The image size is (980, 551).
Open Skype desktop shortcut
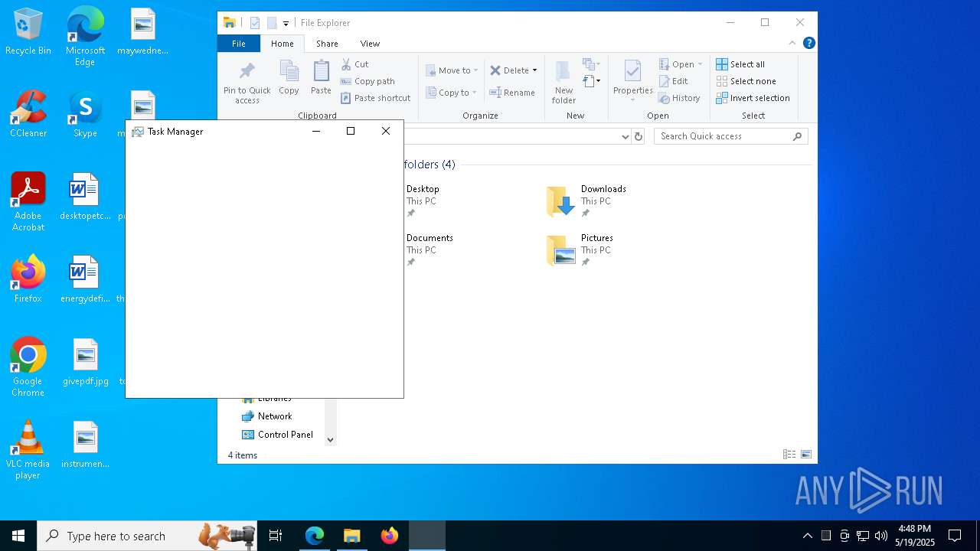coord(85,115)
